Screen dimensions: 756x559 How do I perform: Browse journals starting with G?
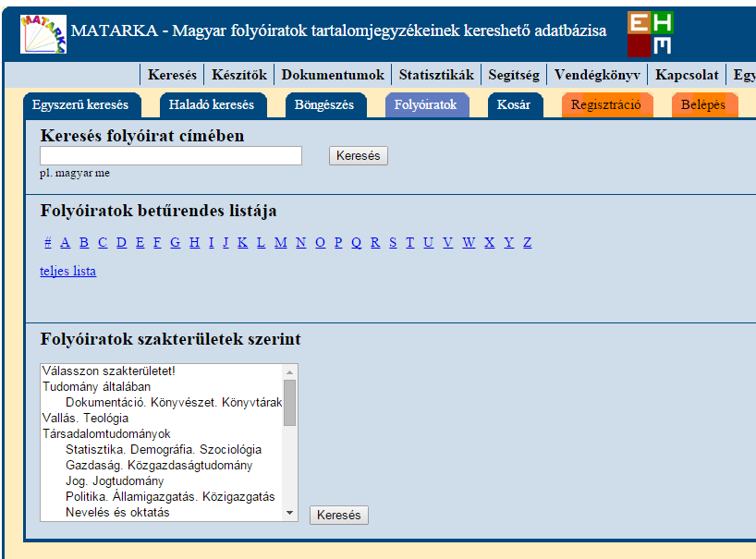[176, 242]
